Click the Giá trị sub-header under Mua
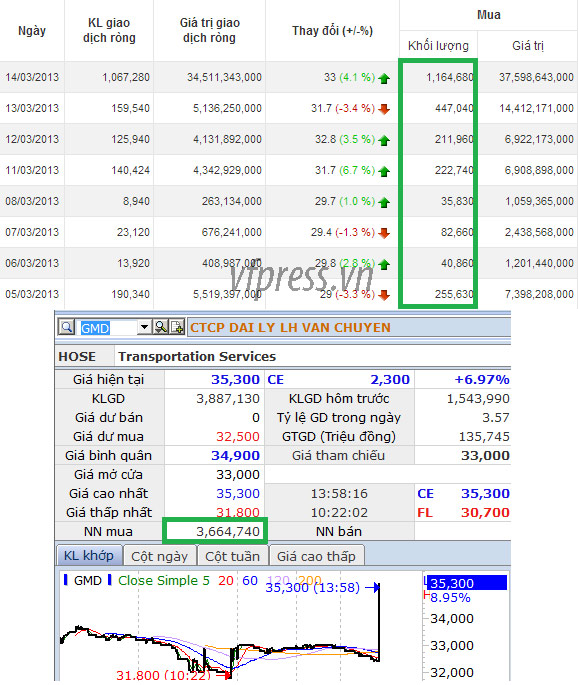This screenshot has height=685, width=578. pyautogui.click(x=528, y=45)
